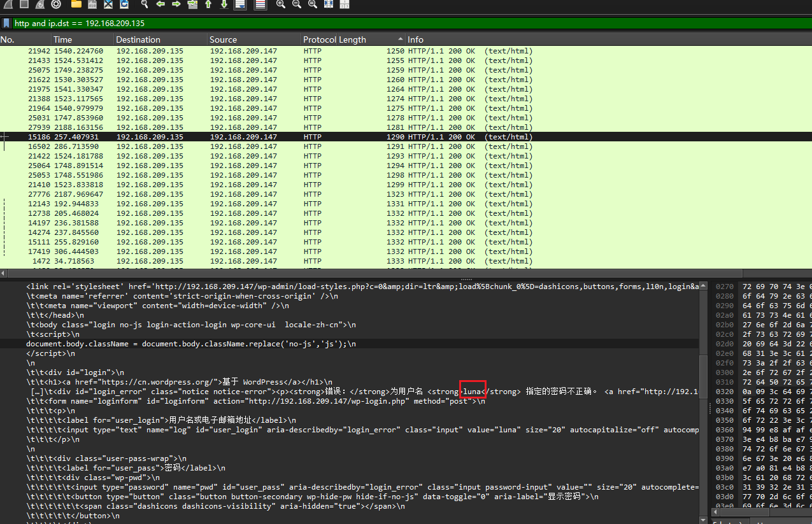Viewport: 812px width, 524px height.
Task: Sort by the No. column header
Action: [25, 39]
